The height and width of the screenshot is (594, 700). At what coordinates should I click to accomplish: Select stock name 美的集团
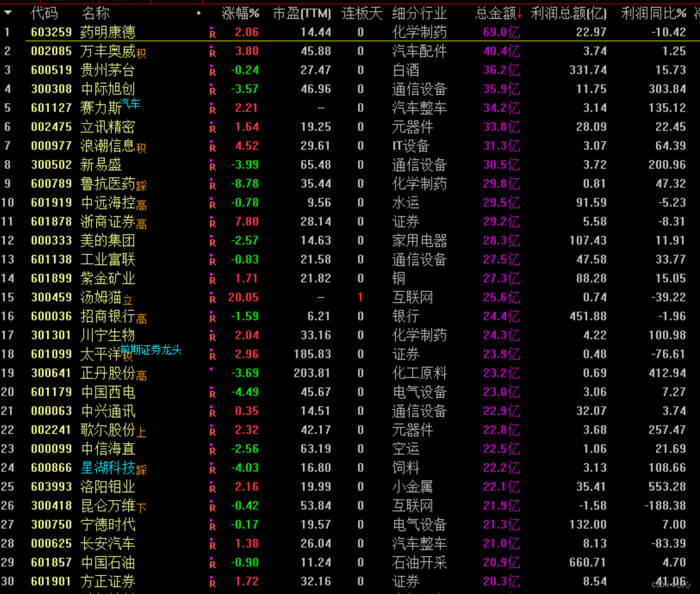[x=108, y=240]
